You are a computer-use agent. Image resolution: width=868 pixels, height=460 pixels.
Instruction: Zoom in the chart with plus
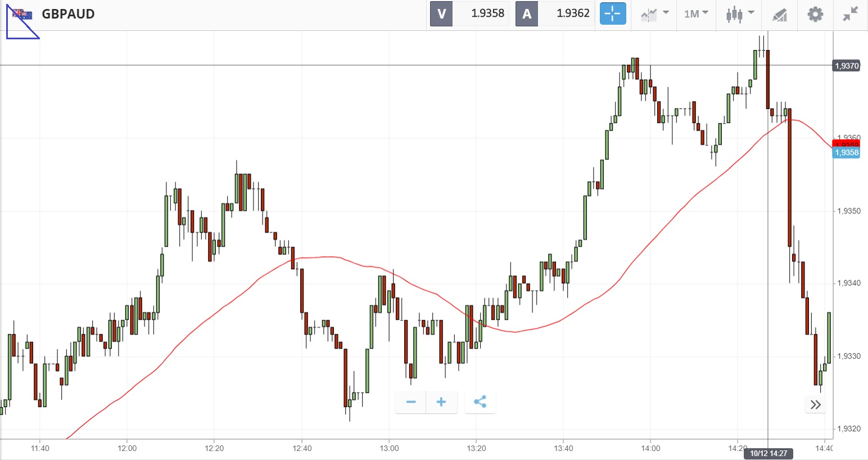[441, 402]
